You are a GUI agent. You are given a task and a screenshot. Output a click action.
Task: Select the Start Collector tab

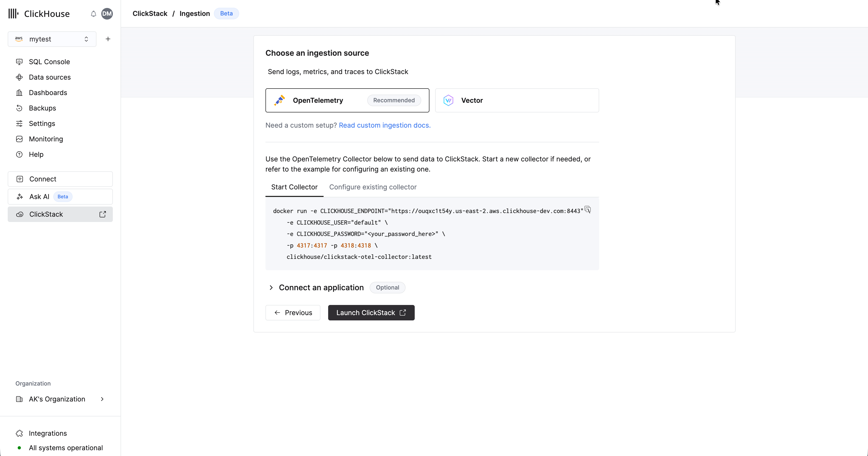(x=294, y=187)
